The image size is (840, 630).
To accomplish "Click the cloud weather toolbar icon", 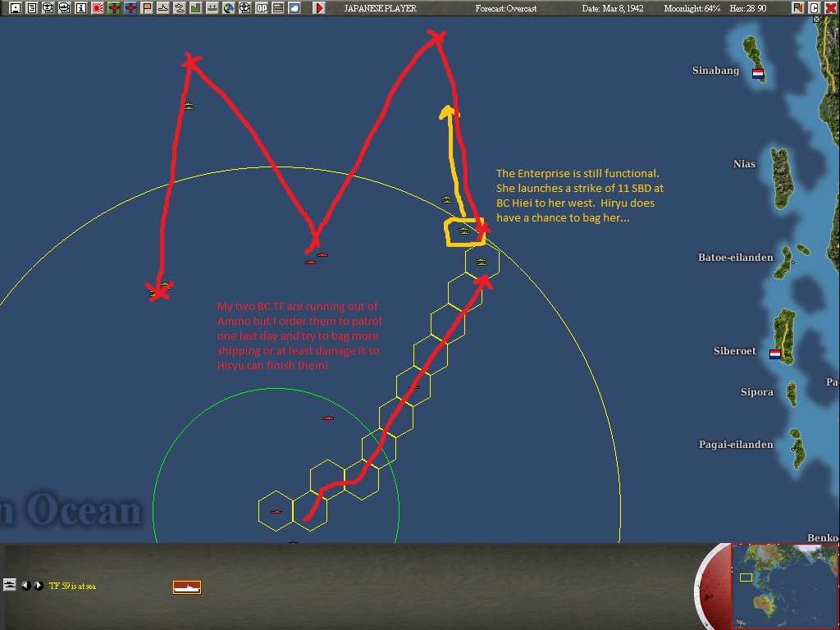I will coord(294,8).
